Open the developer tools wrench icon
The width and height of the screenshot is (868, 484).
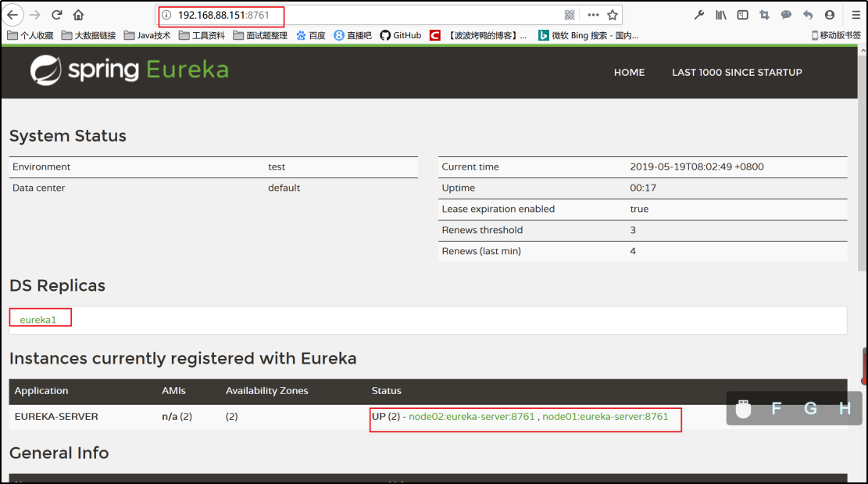click(699, 15)
